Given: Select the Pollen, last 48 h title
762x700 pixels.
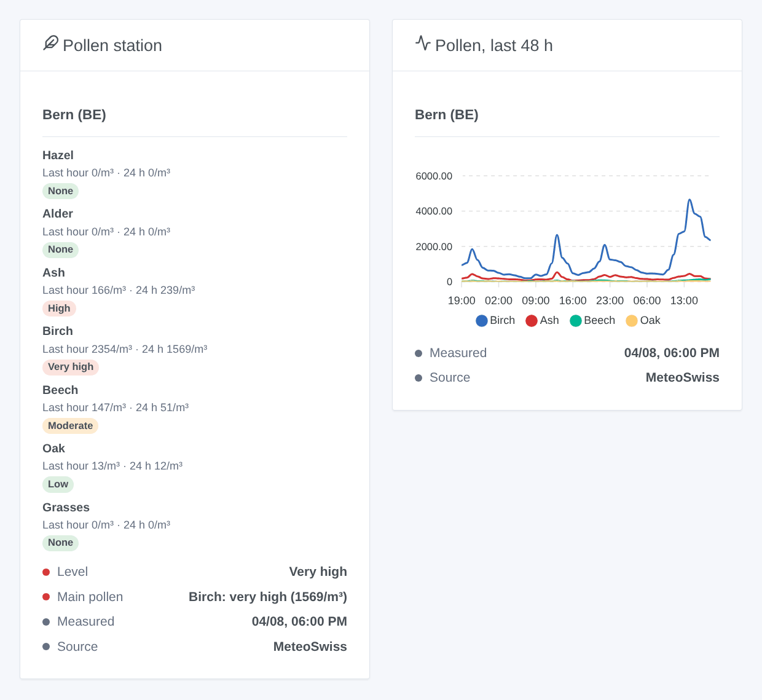Looking at the screenshot, I should coord(494,45).
